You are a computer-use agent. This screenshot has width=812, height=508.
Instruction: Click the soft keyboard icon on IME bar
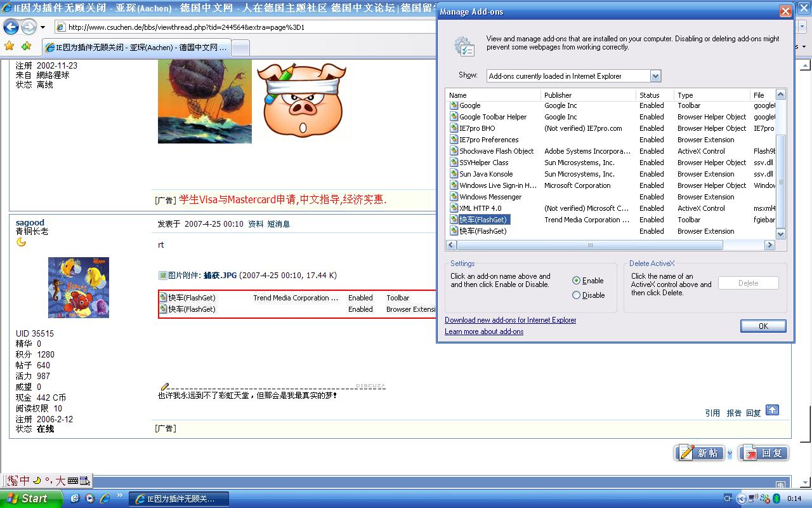72,481
